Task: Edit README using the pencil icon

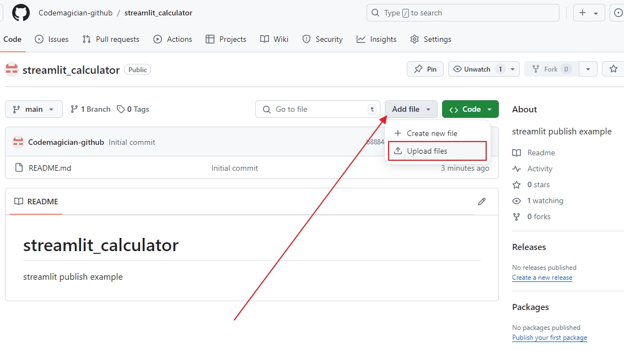Action: (482, 202)
